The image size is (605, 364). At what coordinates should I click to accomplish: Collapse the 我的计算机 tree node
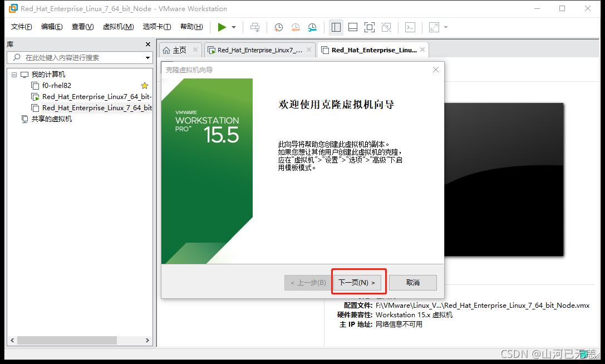pyautogui.click(x=14, y=75)
